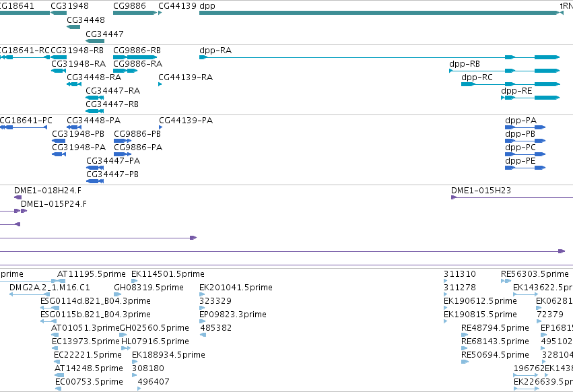
Task: Select the CG18641-PC protein feature
Action: [24, 127]
